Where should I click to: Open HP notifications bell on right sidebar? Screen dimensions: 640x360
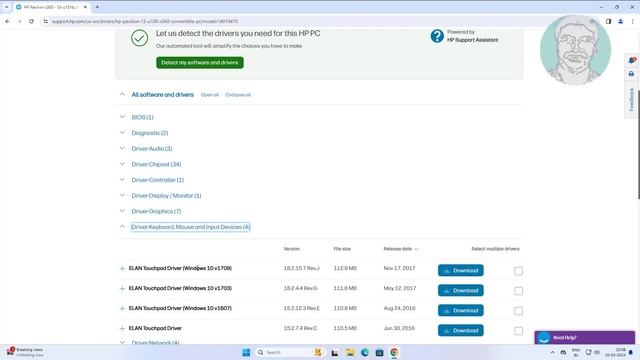pyautogui.click(x=631, y=60)
